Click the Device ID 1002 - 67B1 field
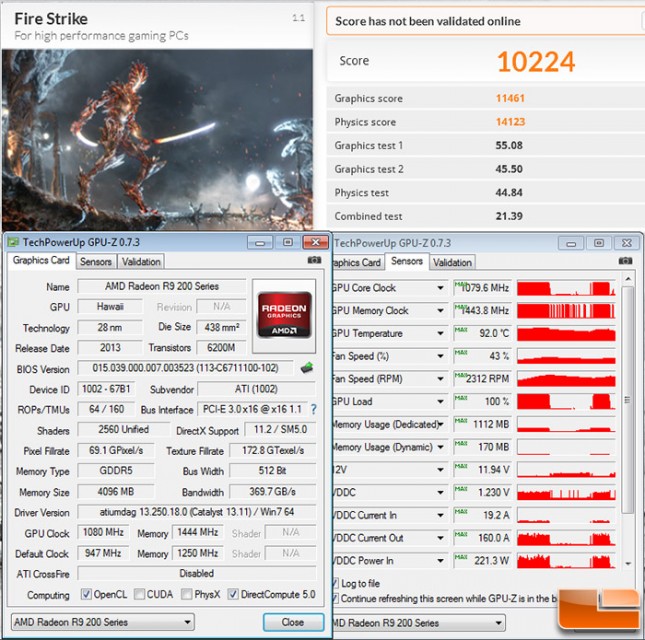645x640 pixels. (x=106, y=389)
